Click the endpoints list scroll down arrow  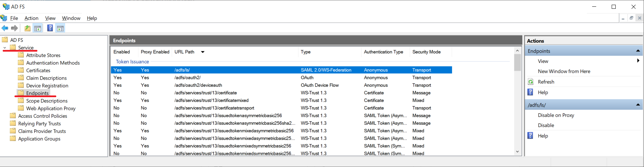pos(517,152)
